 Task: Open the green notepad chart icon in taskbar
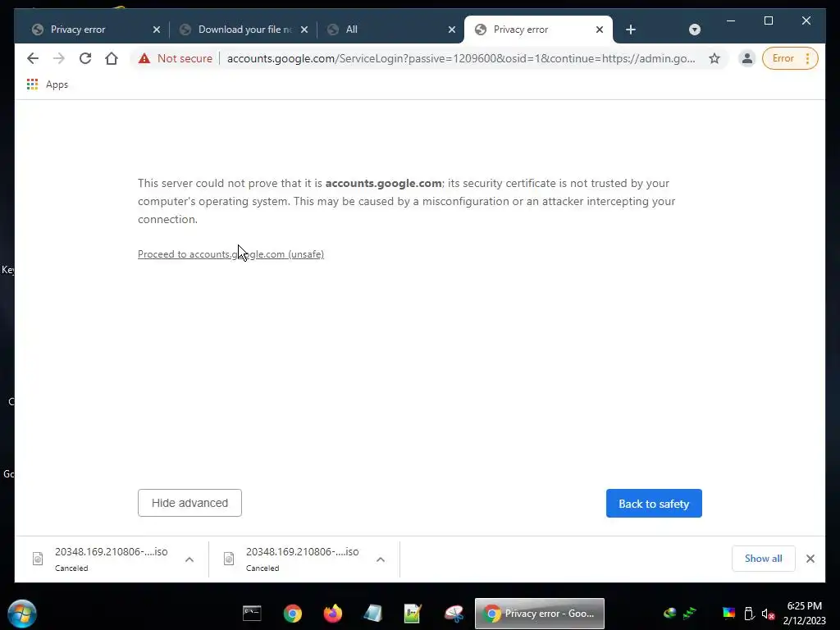[x=413, y=614]
